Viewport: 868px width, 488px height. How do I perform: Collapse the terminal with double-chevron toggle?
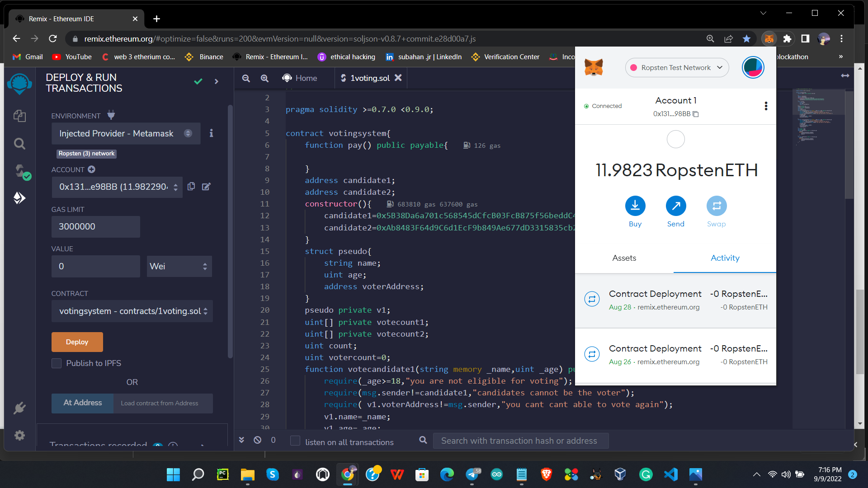[241, 440]
